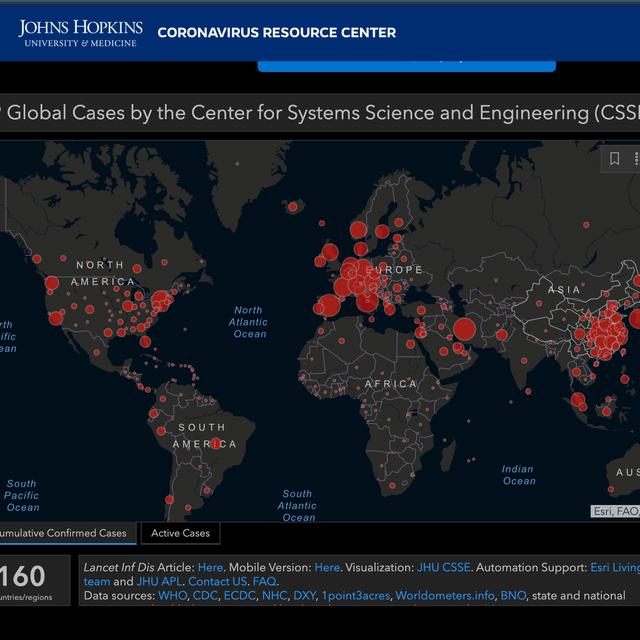
Task: Click the AFRICA map label
Action: (391, 384)
